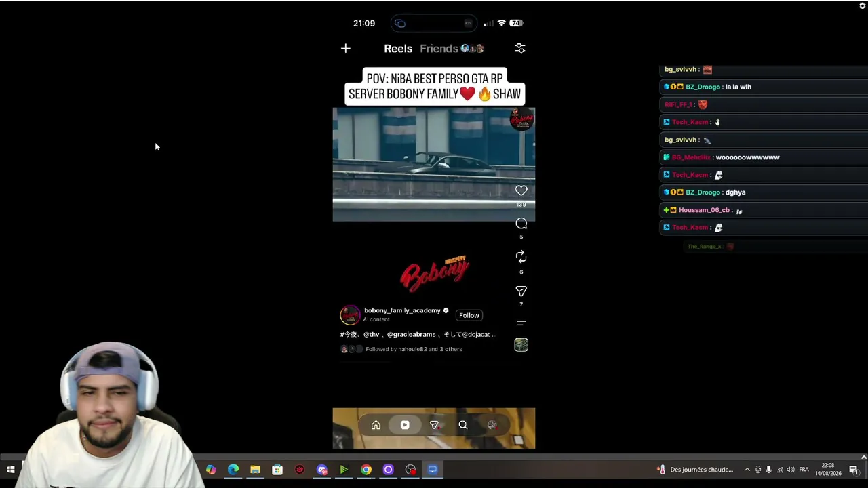This screenshot has width=868, height=488.
Task: Switch to the Reels tab
Action: coord(398,48)
